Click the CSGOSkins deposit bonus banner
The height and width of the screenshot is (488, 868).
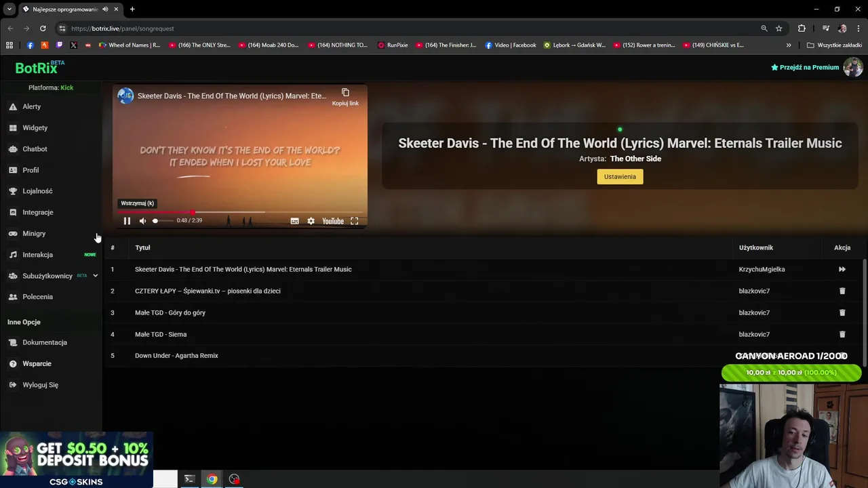76,461
